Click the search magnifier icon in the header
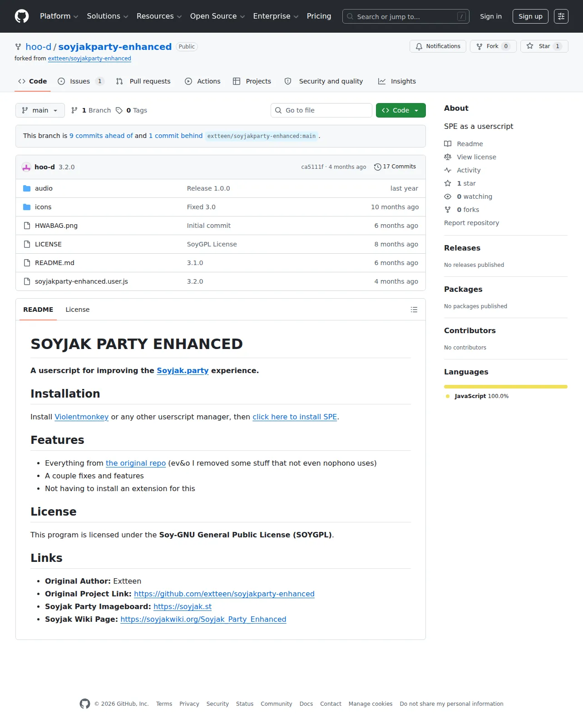This screenshot has width=583, height=728. point(350,16)
